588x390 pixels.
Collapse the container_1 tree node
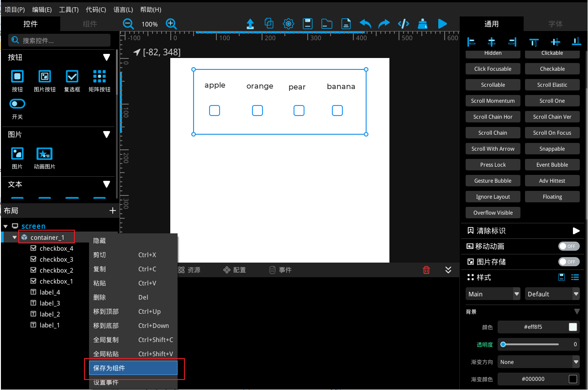(x=15, y=237)
